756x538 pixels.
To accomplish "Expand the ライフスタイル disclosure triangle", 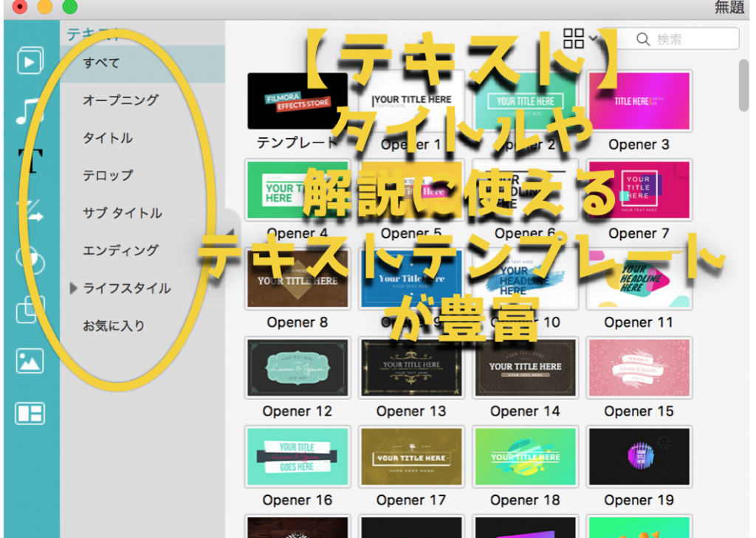I will tap(73, 289).
